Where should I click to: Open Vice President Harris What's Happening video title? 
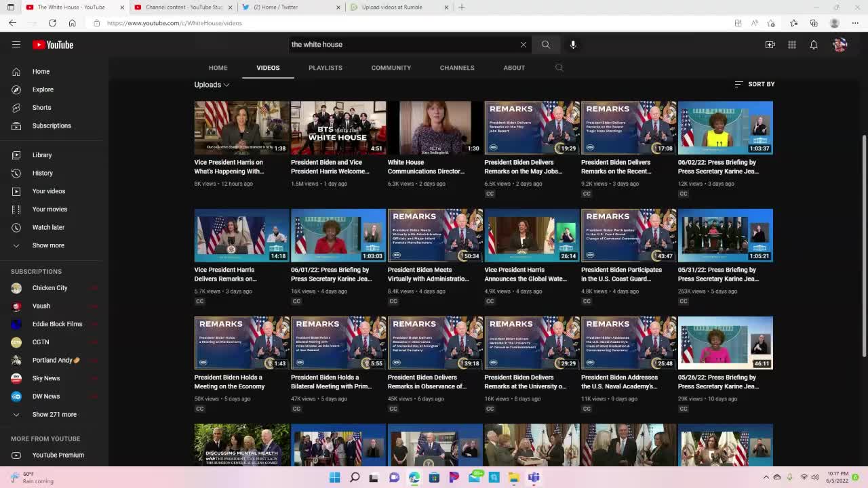pos(229,167)
